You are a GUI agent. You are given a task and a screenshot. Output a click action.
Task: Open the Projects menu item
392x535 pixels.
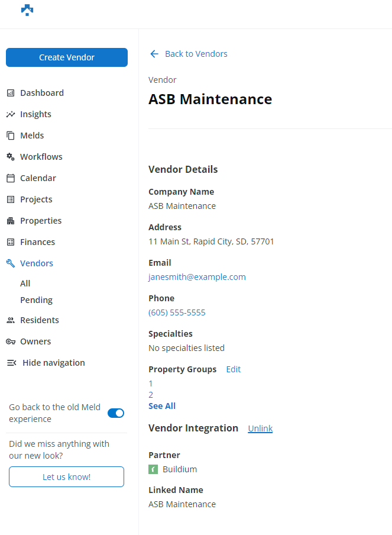pos(36,199)
